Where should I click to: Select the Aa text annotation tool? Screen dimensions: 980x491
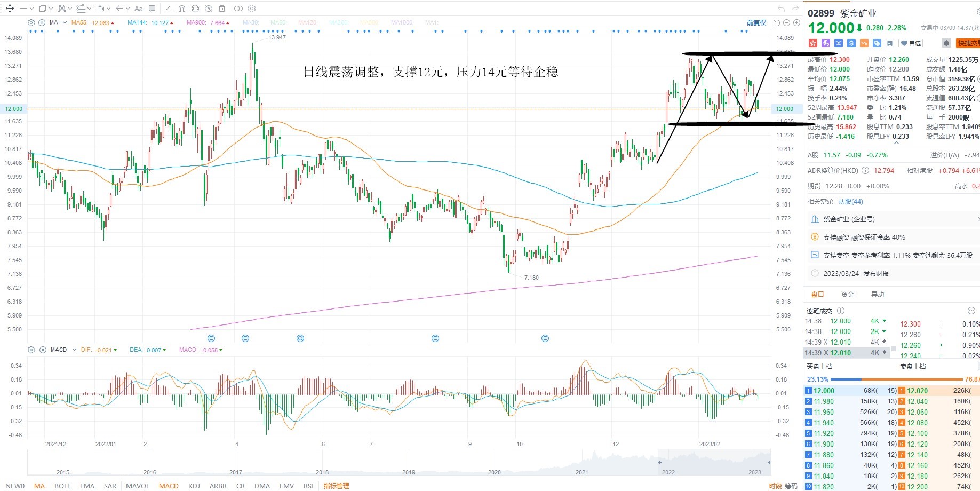coord(139,9)
